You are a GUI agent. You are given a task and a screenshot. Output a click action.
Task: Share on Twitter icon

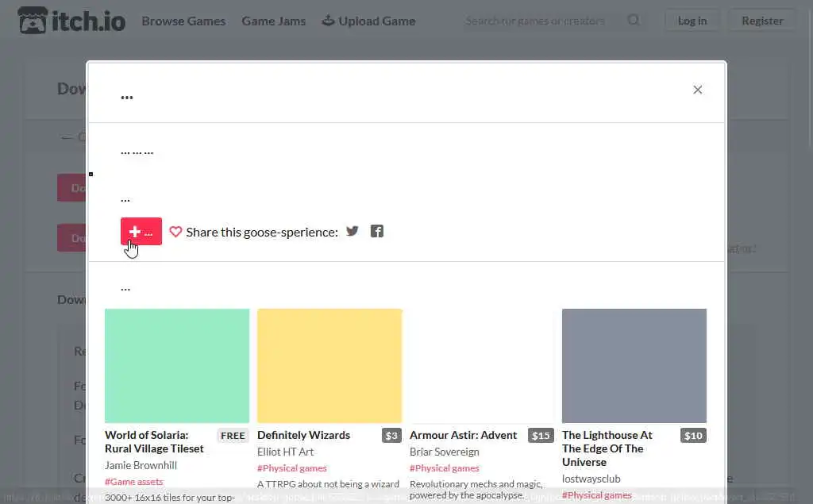[x=352, y=231]
